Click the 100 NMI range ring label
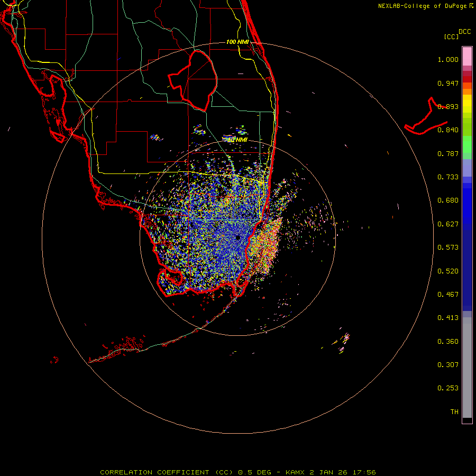476x476 pixels. click(x=237, y=42)
